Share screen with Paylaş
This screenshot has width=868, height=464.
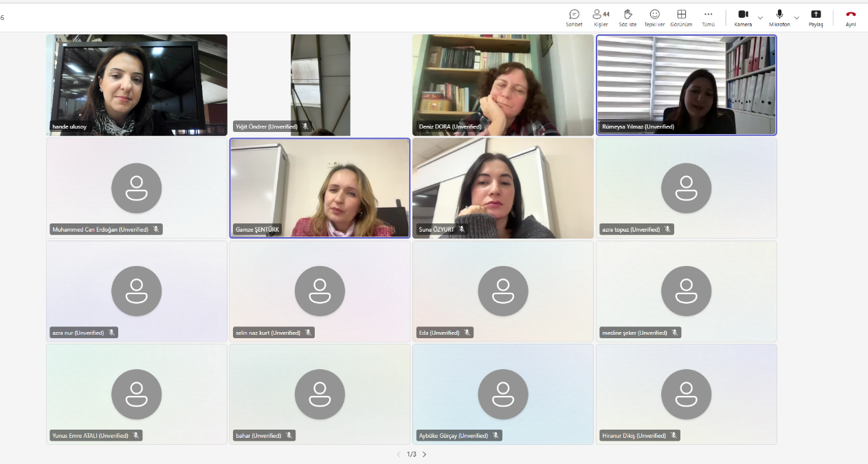pos(816,17)
